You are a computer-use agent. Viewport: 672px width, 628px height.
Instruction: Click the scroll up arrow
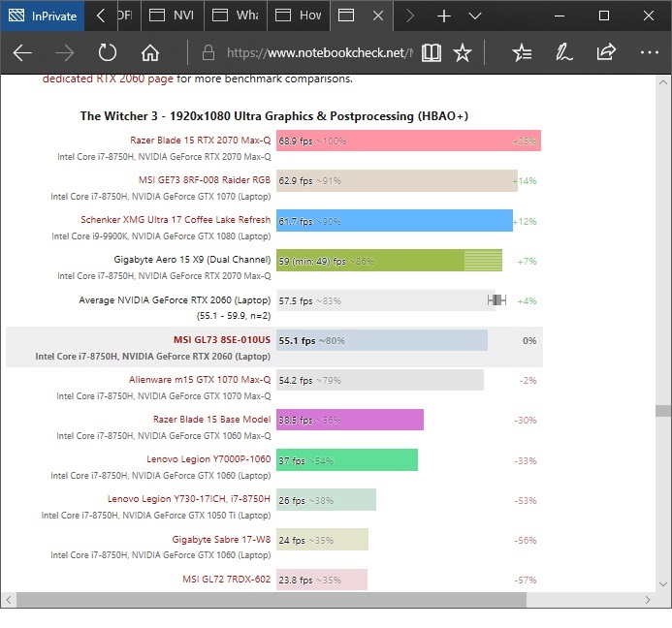click(x=663, y=82)
